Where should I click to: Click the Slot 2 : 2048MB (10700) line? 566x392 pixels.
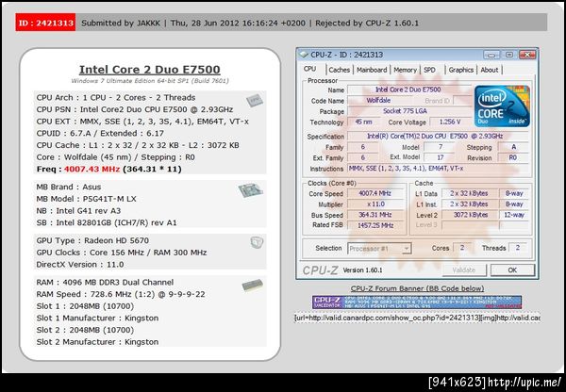click(85, 330)
